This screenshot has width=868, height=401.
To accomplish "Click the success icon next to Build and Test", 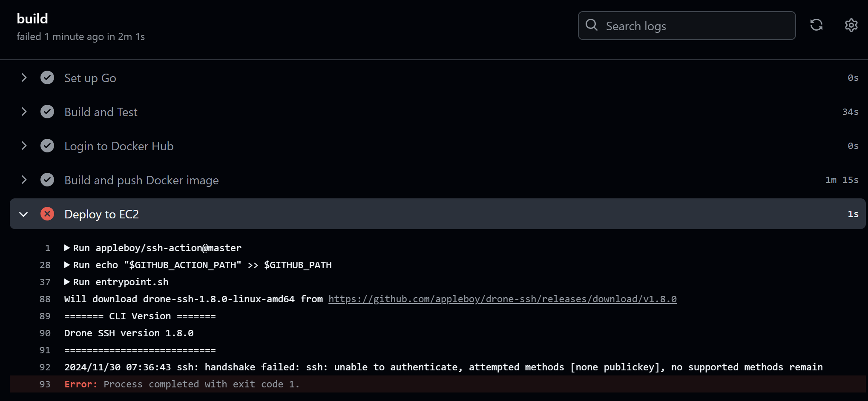I will pyautogui.click(x=47, y=112).
